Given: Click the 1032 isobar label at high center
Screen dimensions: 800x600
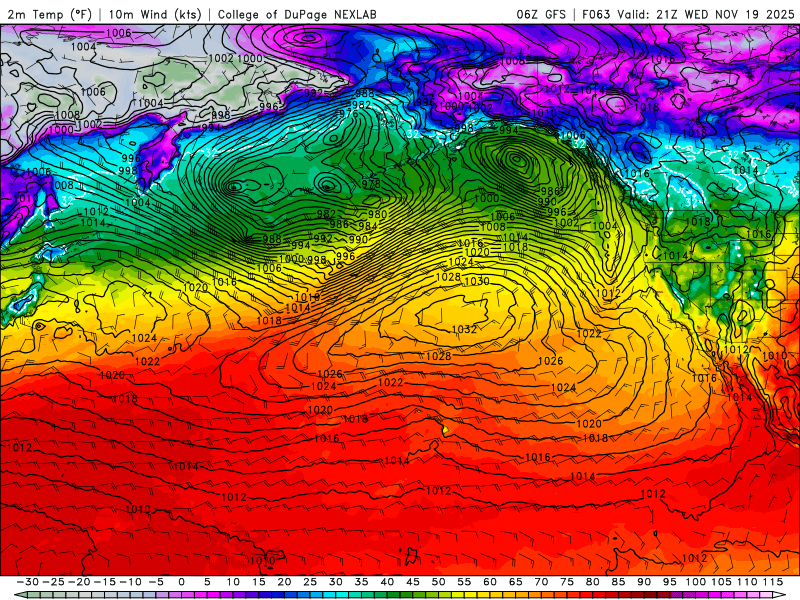Looking at the screenshot, I should [464, 329].
